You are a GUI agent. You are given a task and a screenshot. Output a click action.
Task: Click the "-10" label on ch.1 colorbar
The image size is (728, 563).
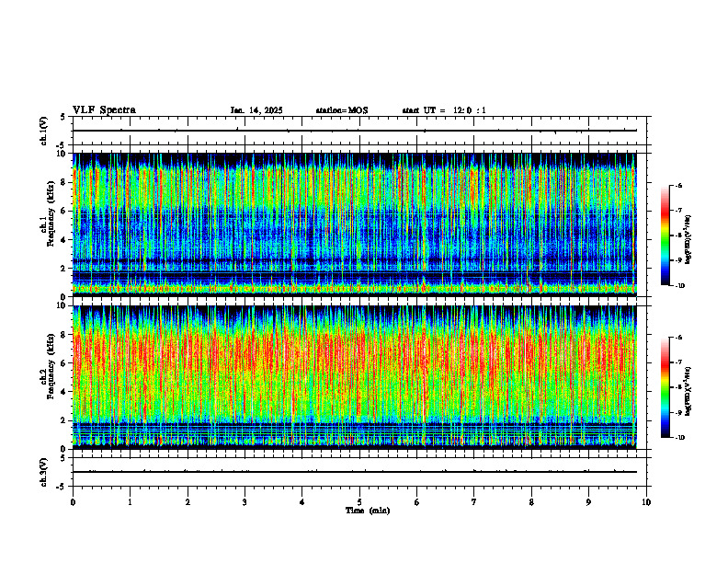[679, 286]
